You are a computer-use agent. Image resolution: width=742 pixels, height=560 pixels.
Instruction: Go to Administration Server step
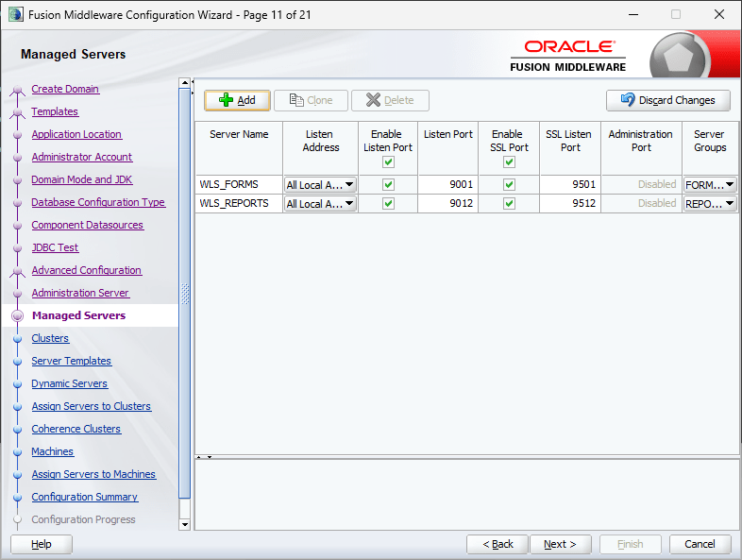[x=80, y=293]
